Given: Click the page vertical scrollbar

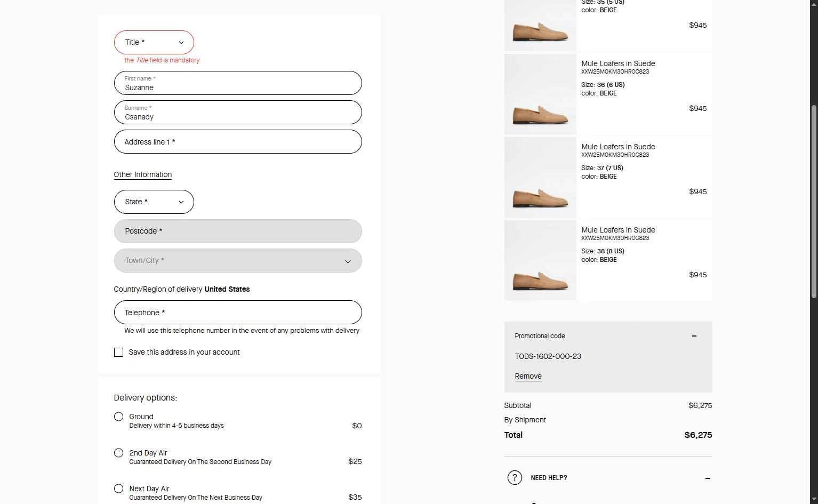Looking at the screenshot, I should (814, 202).
